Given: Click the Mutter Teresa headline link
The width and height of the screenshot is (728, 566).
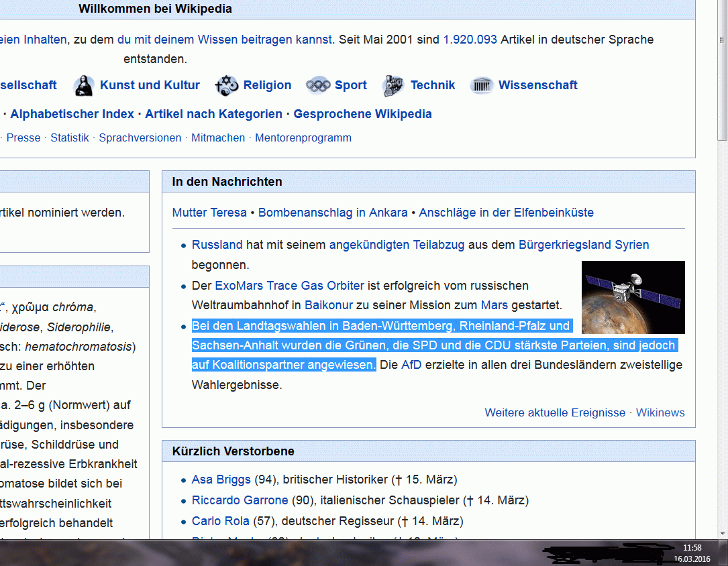Looking at the screenshot, I should click(209, 213).
